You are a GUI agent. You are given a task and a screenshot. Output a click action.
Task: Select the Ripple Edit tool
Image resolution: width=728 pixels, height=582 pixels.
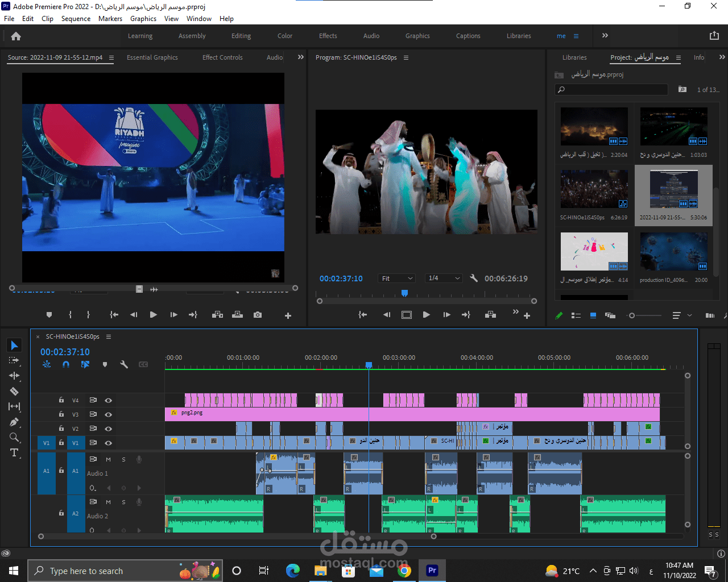tap(14, 376)
